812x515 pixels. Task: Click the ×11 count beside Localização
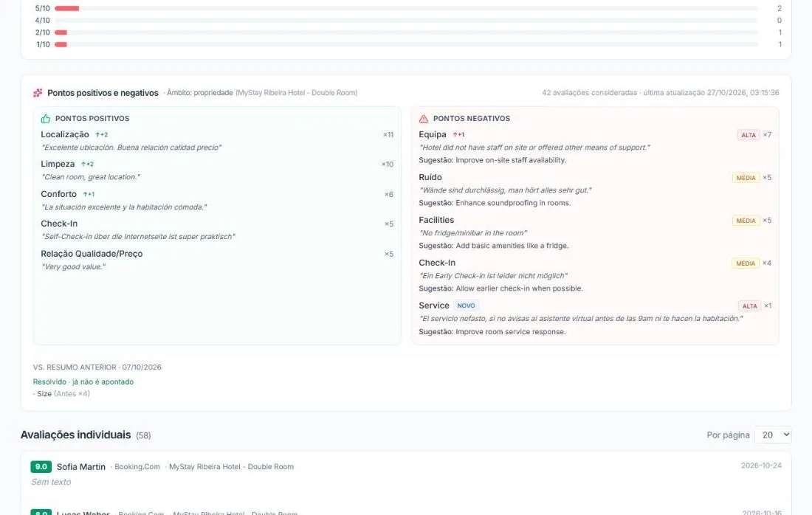pyautogui.click(x=388, y=134)
